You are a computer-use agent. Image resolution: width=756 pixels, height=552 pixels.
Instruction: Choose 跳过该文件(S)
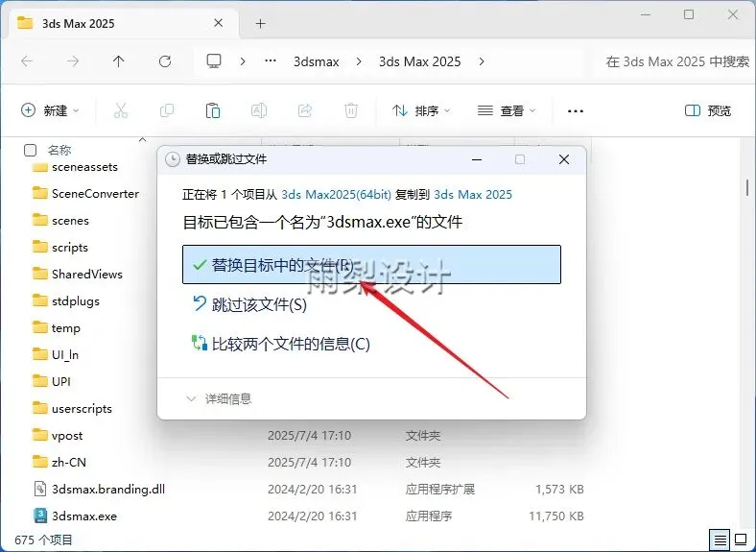point(249,304)
